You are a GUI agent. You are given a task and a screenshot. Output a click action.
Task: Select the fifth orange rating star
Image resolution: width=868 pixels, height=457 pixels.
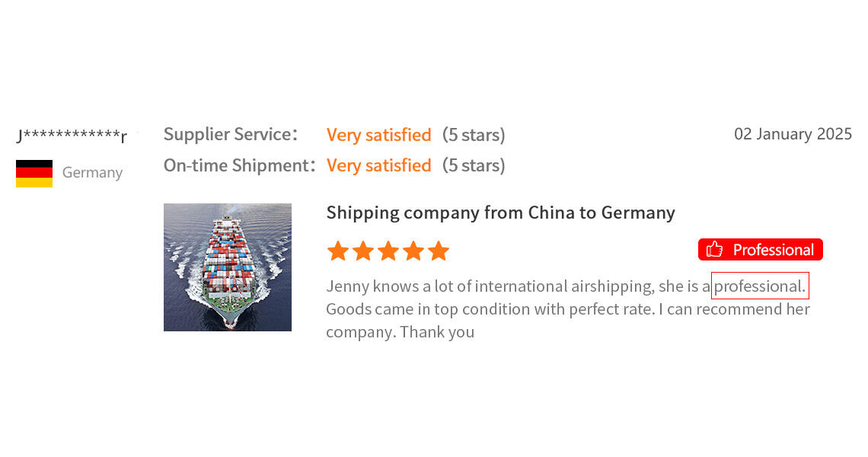tap(439, 251)
